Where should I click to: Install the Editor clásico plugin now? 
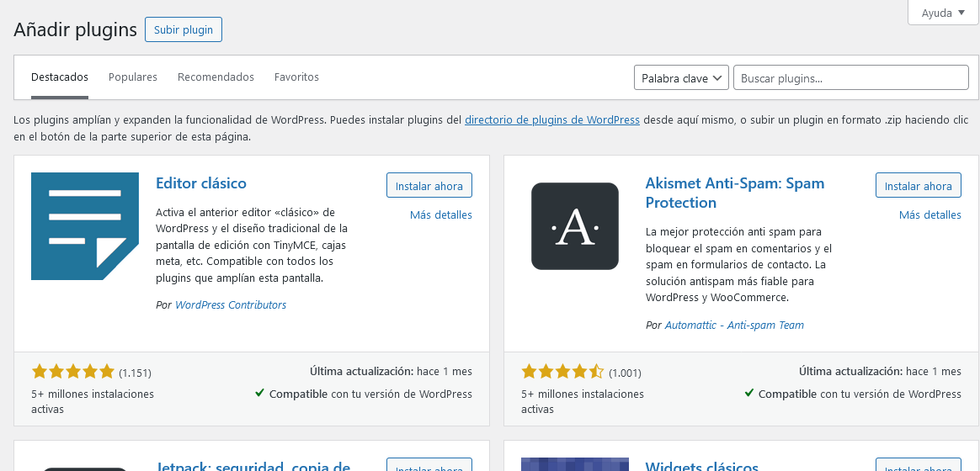point(429,186)
